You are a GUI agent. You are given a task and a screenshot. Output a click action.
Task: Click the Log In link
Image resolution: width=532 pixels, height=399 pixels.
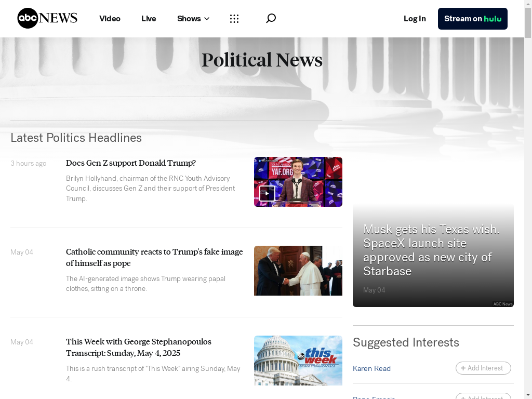415,19
